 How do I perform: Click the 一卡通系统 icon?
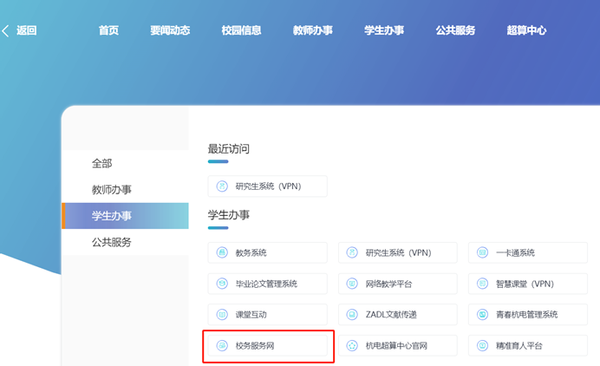click(482, 253)
